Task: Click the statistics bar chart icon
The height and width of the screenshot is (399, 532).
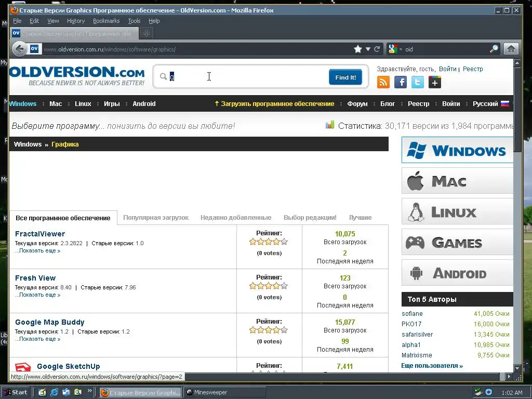Action: click(x=330, y=125)
